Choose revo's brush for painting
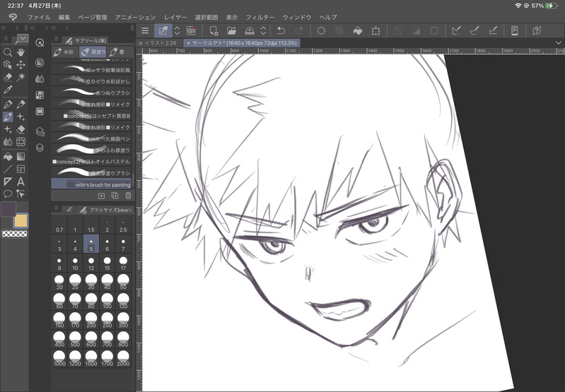This screenshot has height=392, width=565. pyautogui.click(x=91, y=184)
